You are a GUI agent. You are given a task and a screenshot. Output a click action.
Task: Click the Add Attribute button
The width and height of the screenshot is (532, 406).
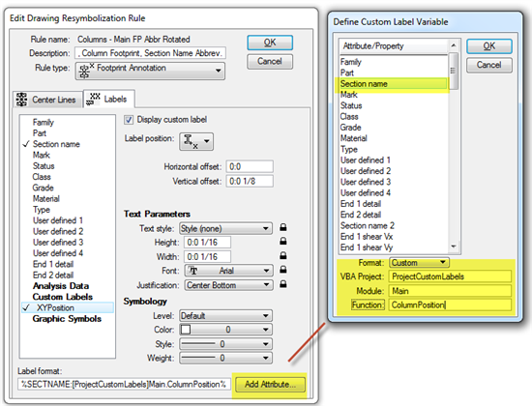coord(270,385)
